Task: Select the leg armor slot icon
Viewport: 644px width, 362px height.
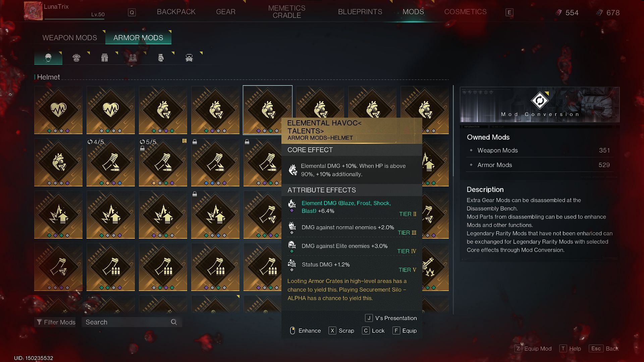Action: 104,58
